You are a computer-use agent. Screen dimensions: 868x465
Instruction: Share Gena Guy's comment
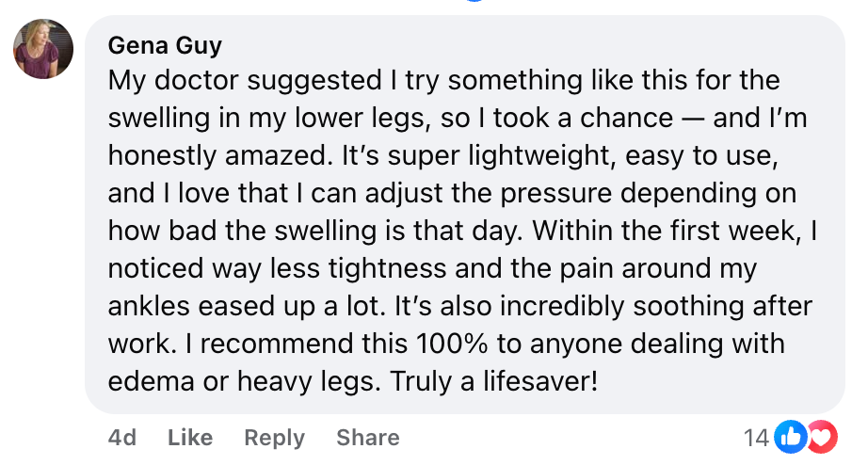367,438
